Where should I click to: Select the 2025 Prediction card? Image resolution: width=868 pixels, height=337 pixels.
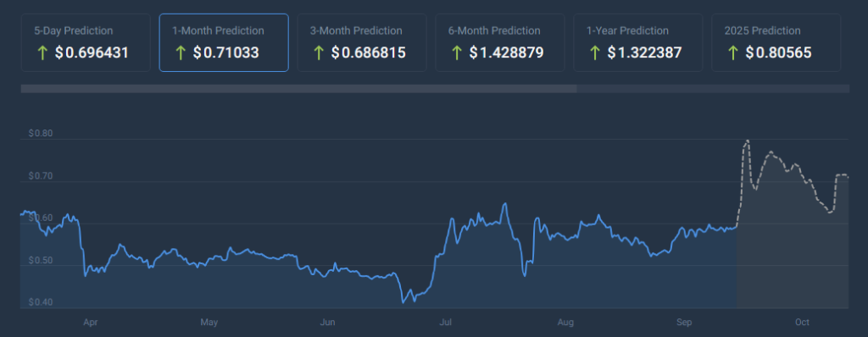(x=776, y=42)
